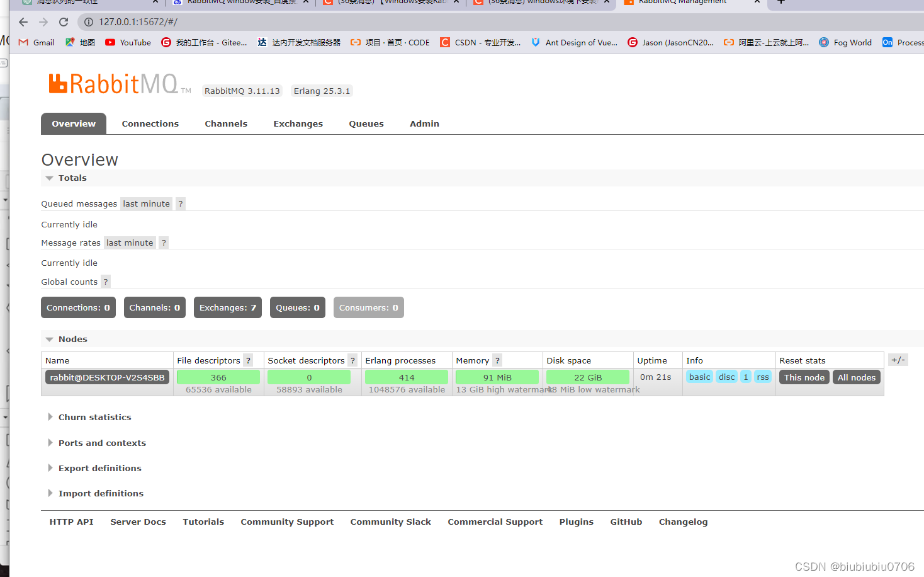Viewport: 924px width, 577px height.
Task: Open the YouTube bookmark
Action: click(x=128, y=43)
